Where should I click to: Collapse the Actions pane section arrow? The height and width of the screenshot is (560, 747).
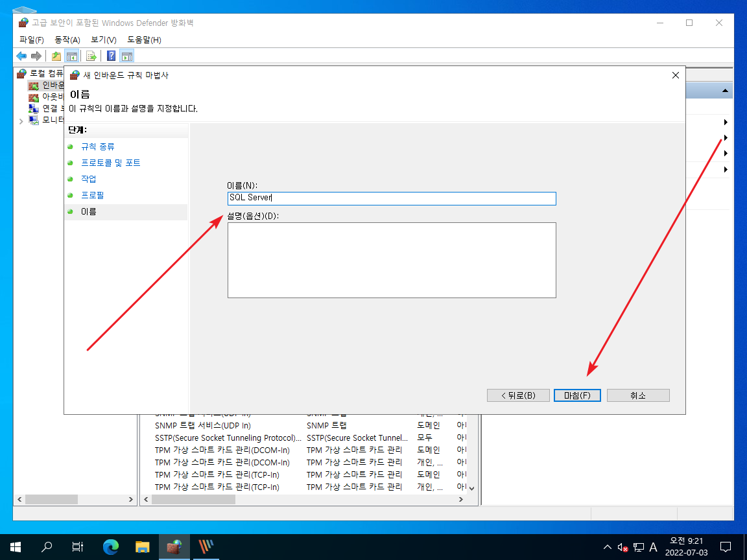(x=724, y=91)
